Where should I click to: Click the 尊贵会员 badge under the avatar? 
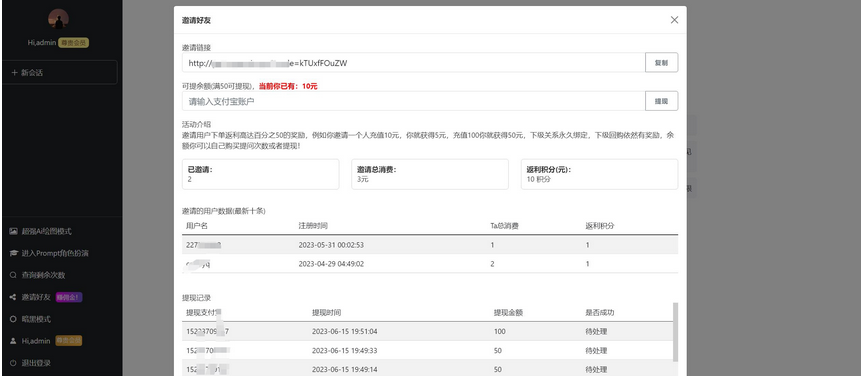pos(74,42)
